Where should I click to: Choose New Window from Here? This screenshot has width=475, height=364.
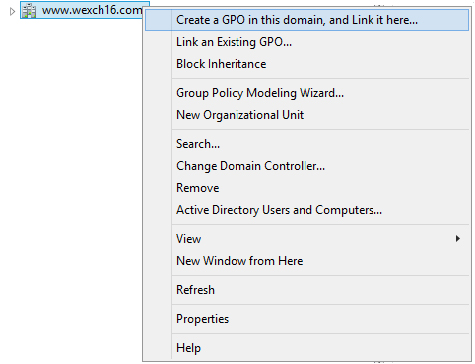click(307, 261)
